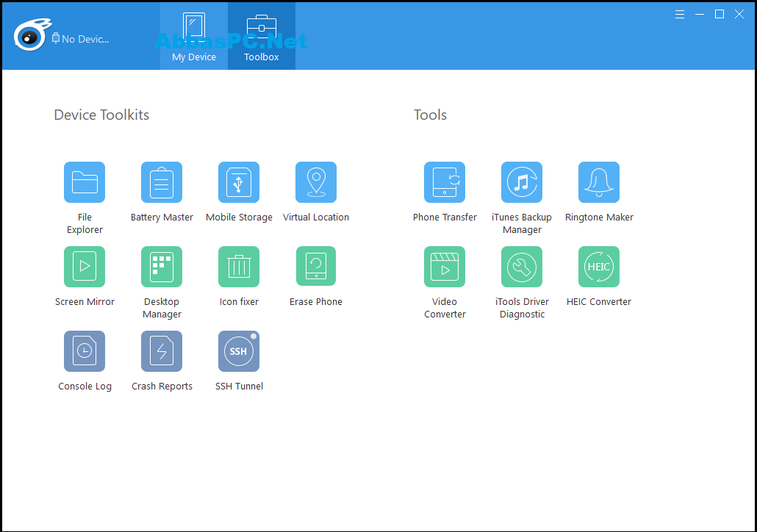Viewport: 757px width, 532px height.
Task: Click the Phone Transfer label text
Action: [445, 218]
